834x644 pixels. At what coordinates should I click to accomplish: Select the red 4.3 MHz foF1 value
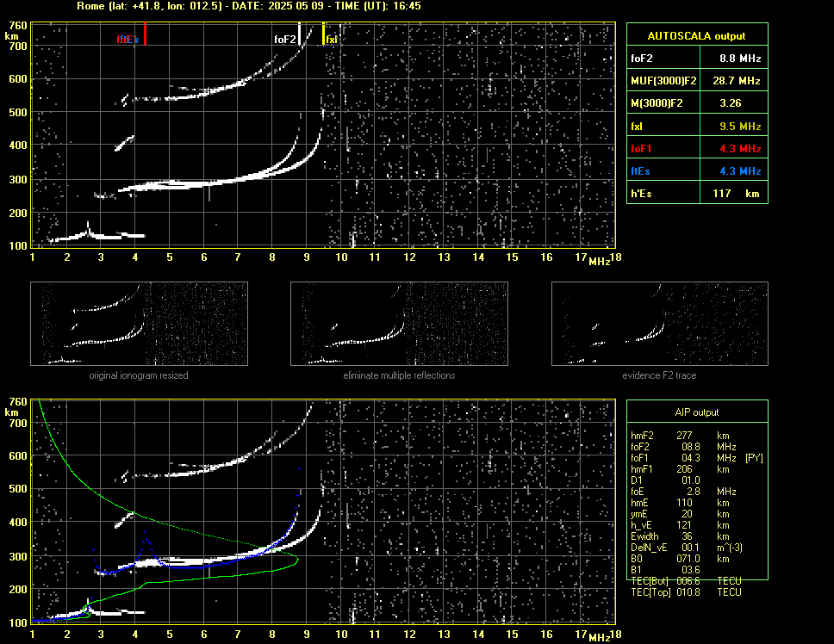point(740,149)
